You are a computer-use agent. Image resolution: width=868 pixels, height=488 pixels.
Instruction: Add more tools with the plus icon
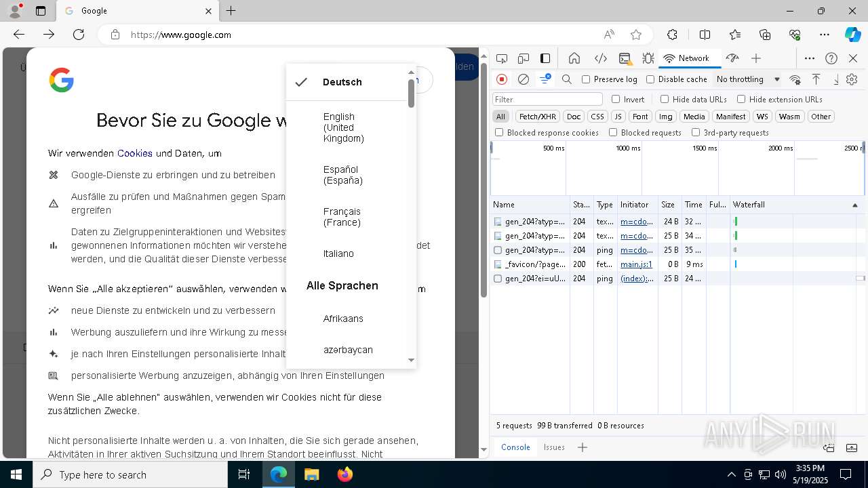[x=756, y=58]
